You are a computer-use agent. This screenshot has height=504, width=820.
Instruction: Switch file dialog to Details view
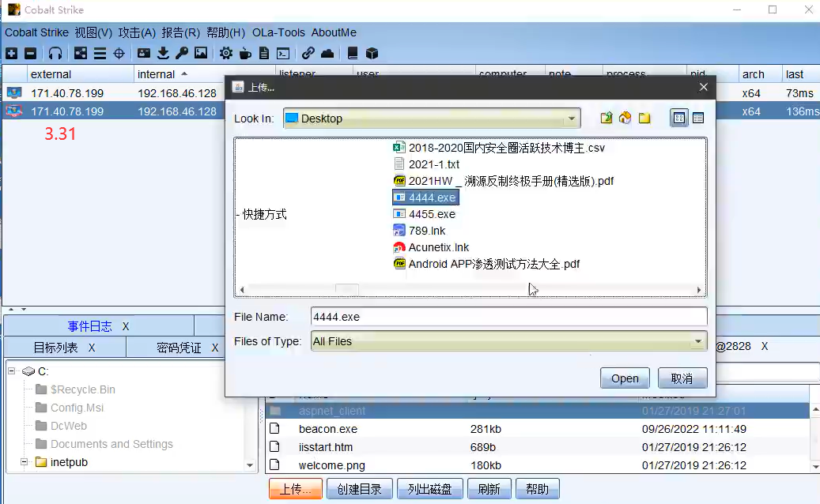(x=698, y=118)
